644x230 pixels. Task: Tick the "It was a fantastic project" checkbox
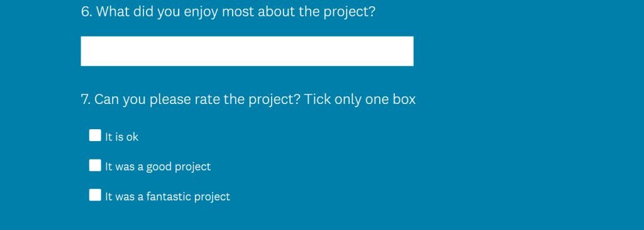click(x=95, y=195)
